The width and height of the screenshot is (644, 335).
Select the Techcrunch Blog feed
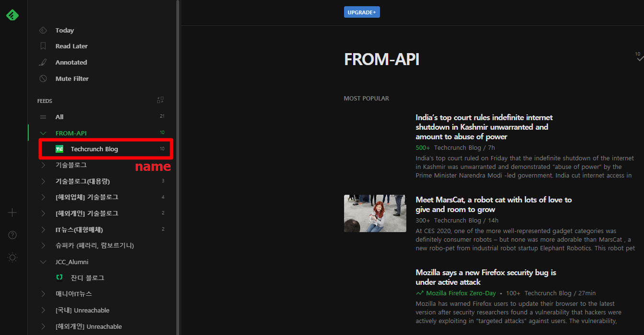94,149
